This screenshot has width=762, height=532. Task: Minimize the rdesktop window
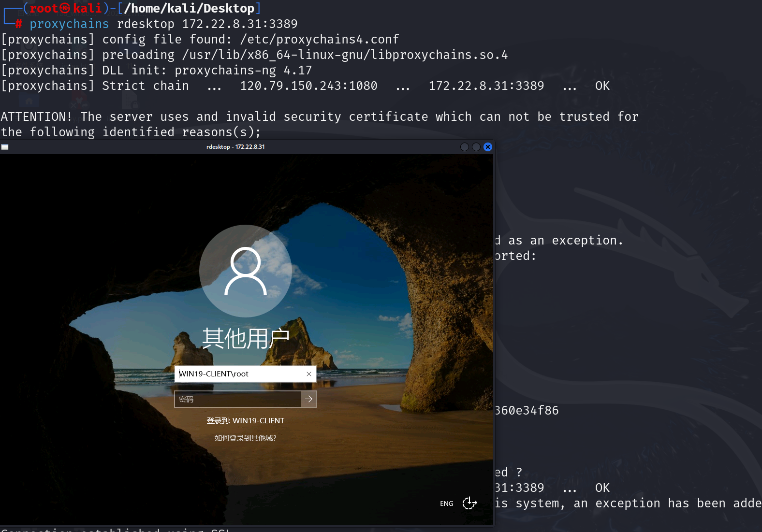pos(465,147)
